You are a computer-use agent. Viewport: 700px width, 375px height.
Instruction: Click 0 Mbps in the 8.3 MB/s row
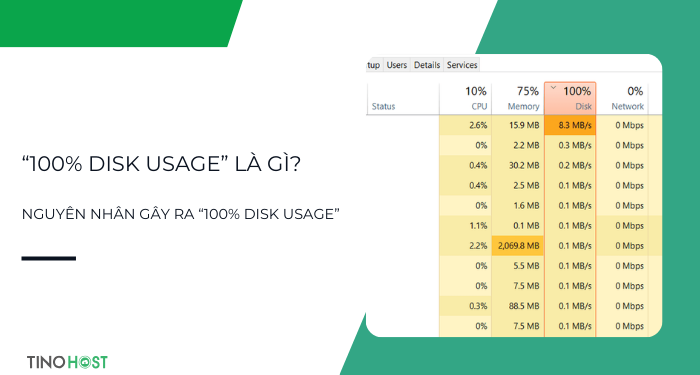pyautogui.click(x=629, y=125)
